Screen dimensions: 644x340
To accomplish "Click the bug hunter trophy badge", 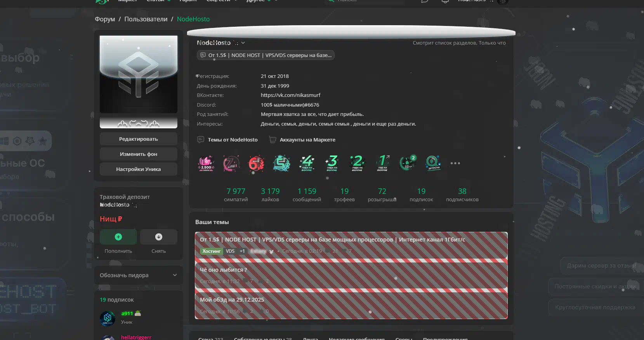I will click(407, 163).
